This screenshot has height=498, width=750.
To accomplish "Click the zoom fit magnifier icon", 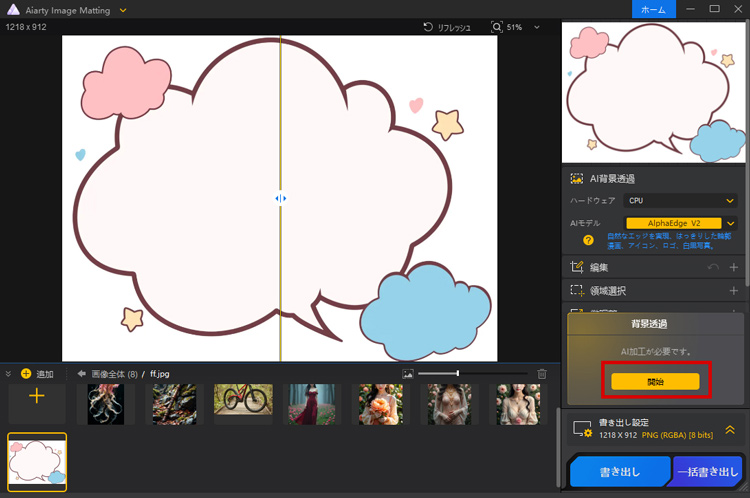I will coord(496,27).
